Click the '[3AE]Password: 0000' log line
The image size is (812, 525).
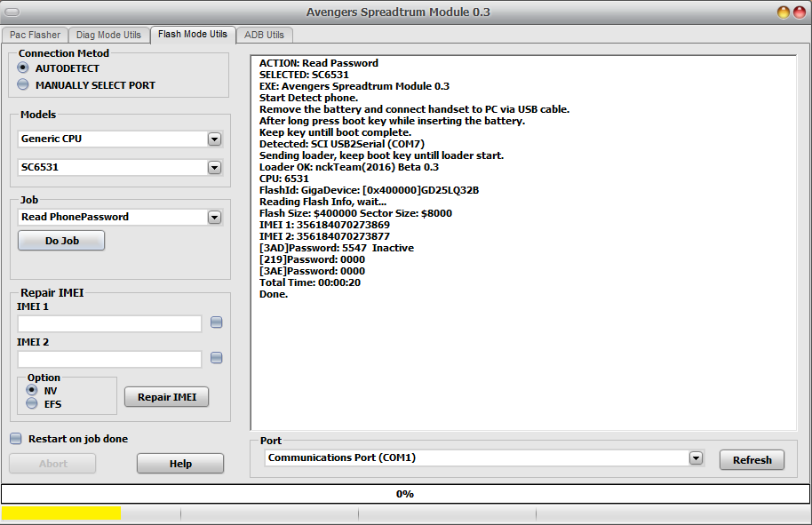312,271
